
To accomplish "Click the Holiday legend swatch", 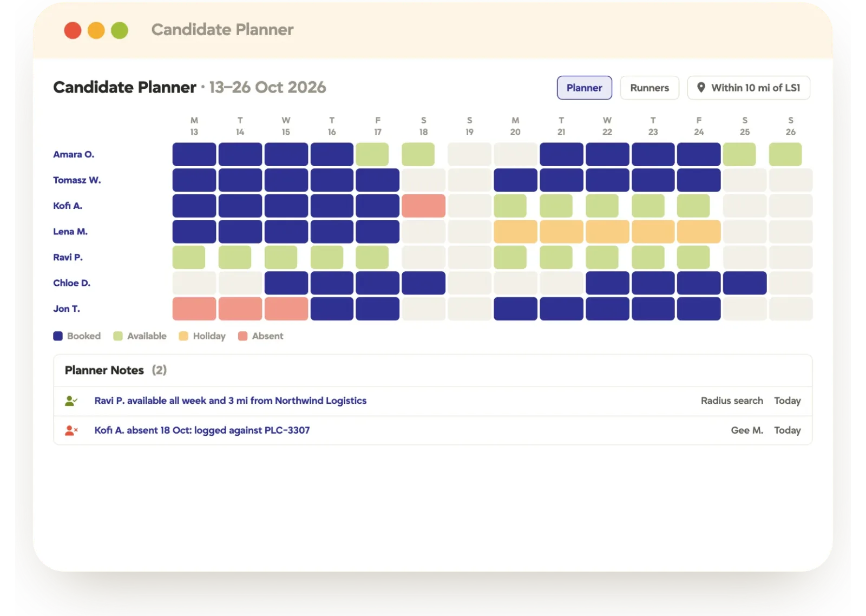I will coord(183,336).
